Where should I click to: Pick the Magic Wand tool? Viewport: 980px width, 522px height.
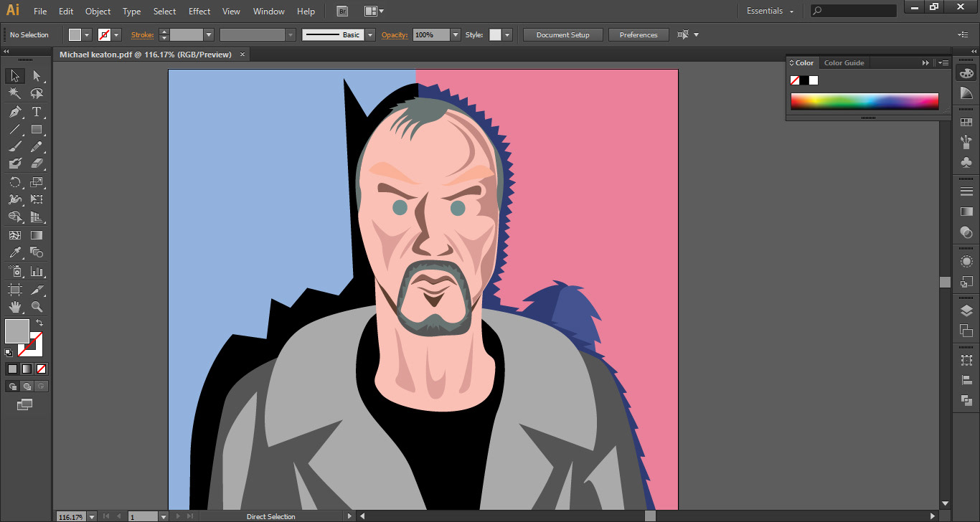(14, 93)
